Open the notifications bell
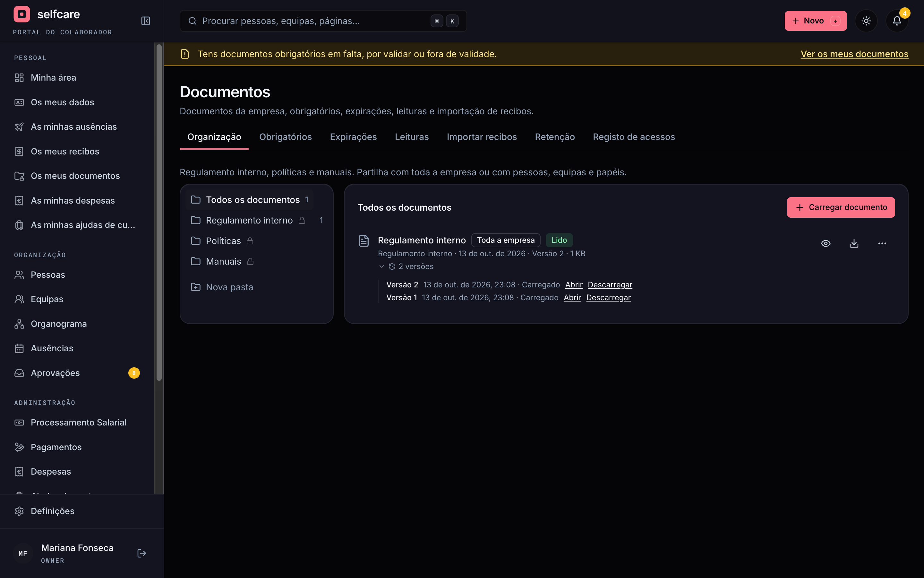This screenshot has width=924, height=578. point(897,21)
